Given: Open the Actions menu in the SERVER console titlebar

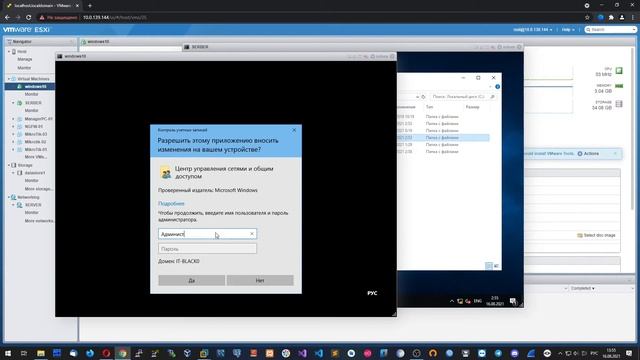Looking at the screenshot, I should (506, 47).
